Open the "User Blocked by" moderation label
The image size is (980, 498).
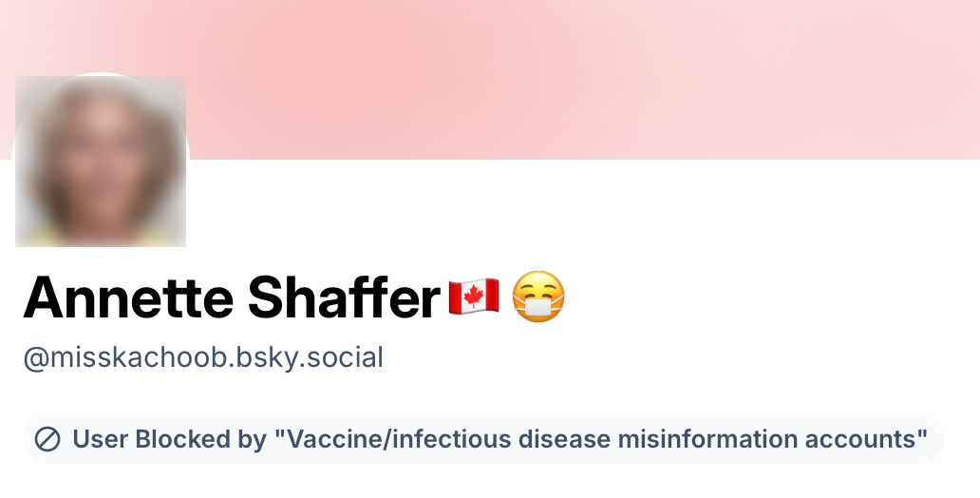pyautogui.click(x=482, y=439)
